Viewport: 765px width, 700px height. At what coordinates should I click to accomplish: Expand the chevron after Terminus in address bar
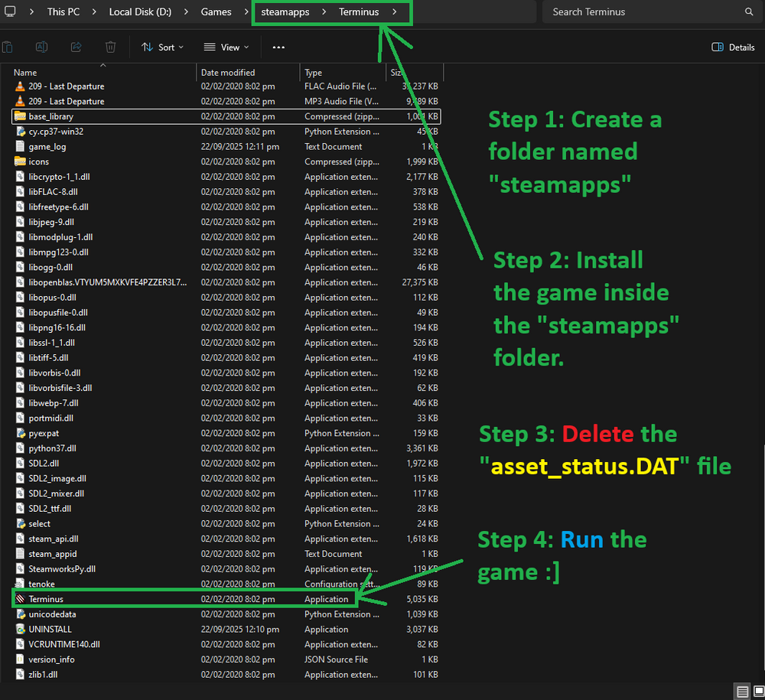tap(394, 12)
